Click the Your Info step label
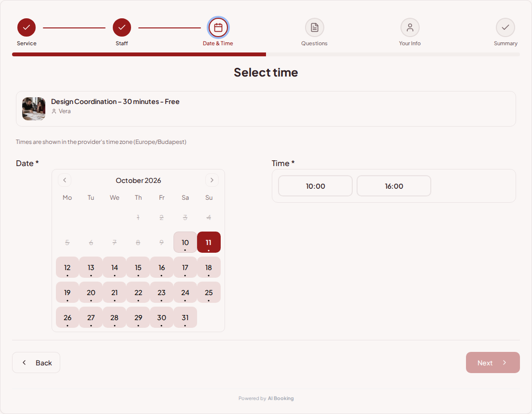Screen dimensions: 532x414 coord(410,43)
